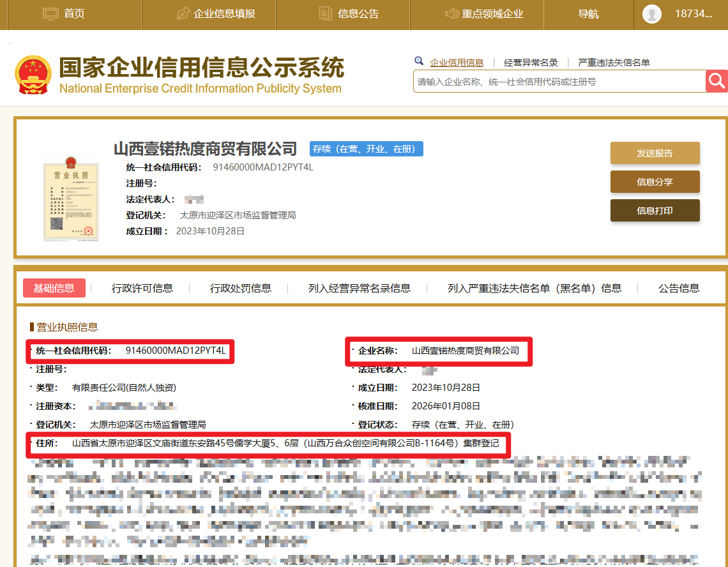
Task: Click the national emblem logo
Action: (33, 75)
